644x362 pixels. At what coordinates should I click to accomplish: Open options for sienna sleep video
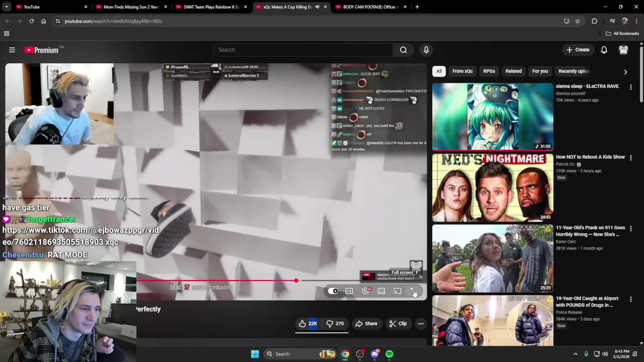tap(631, 87)
